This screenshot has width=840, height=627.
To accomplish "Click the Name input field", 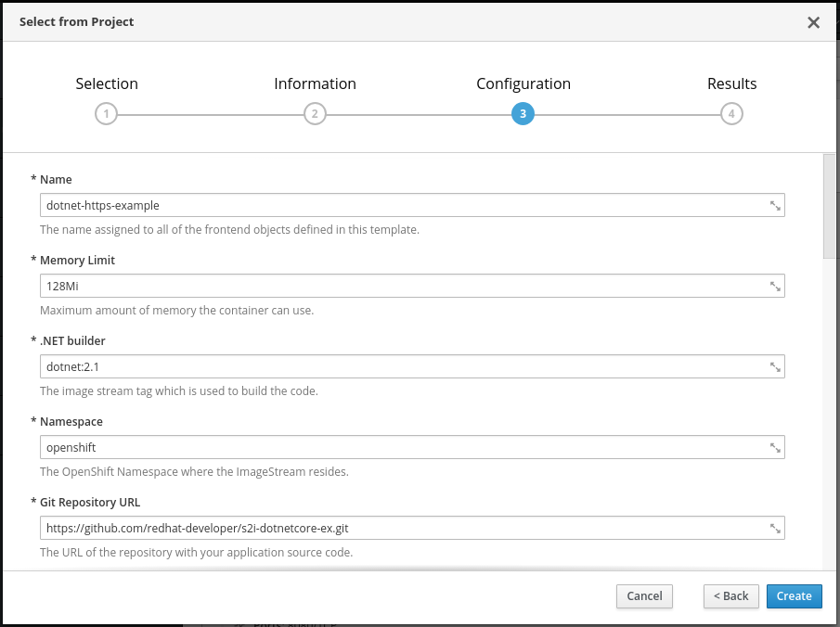I will (x=399, y=205).
